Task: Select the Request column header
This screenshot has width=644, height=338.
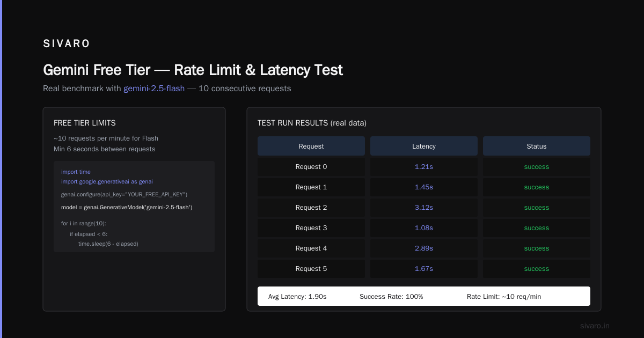Action: tap(311, 146)
